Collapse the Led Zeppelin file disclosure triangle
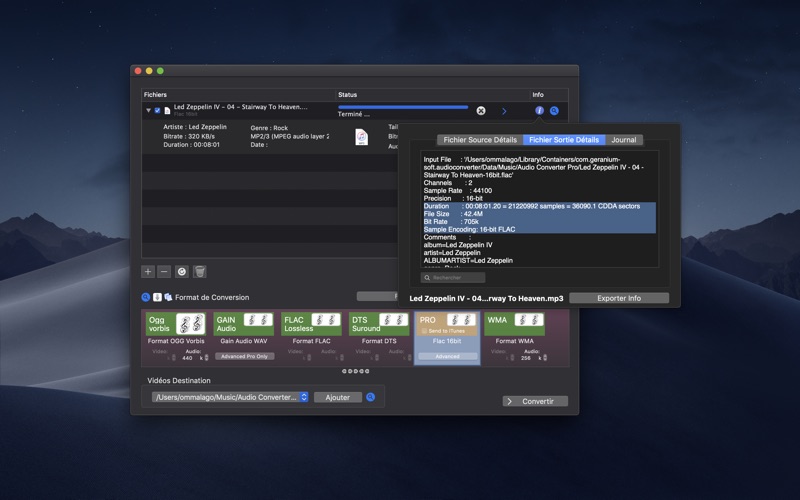Screen dimensions: 800x500 click(x=148, y=110)
